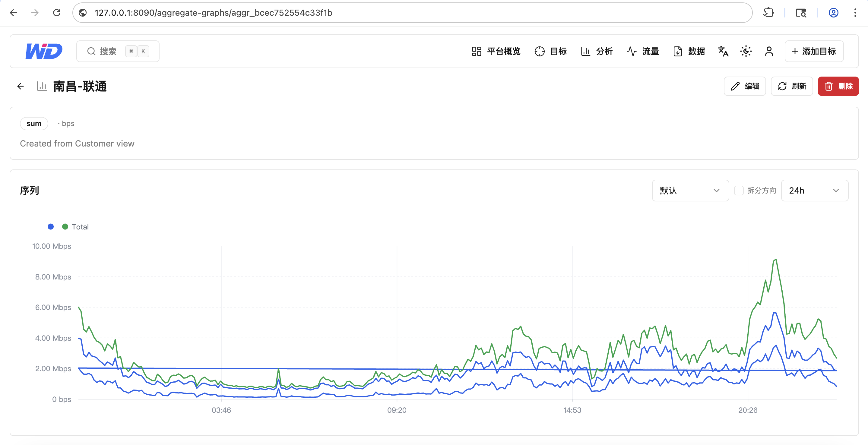
Task: Click the browser reload icon
Action: pyautogui.click(x=57, y=13)
